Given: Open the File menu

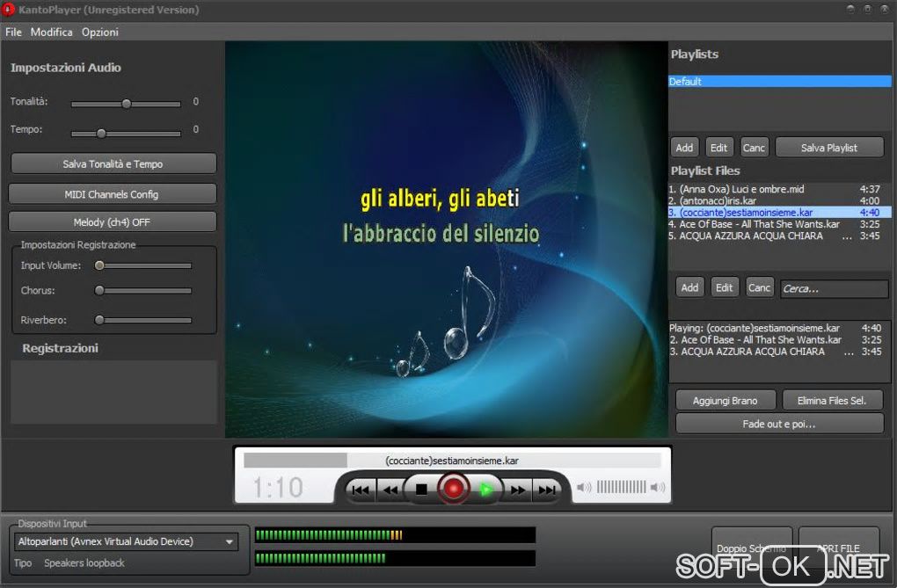Looking at the screenshot, I should pos(13,32).
